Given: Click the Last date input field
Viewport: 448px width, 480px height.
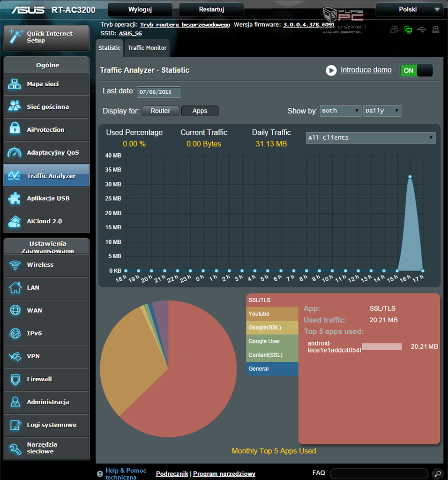Looking at the screenshot, I should (x=159, y=92).
